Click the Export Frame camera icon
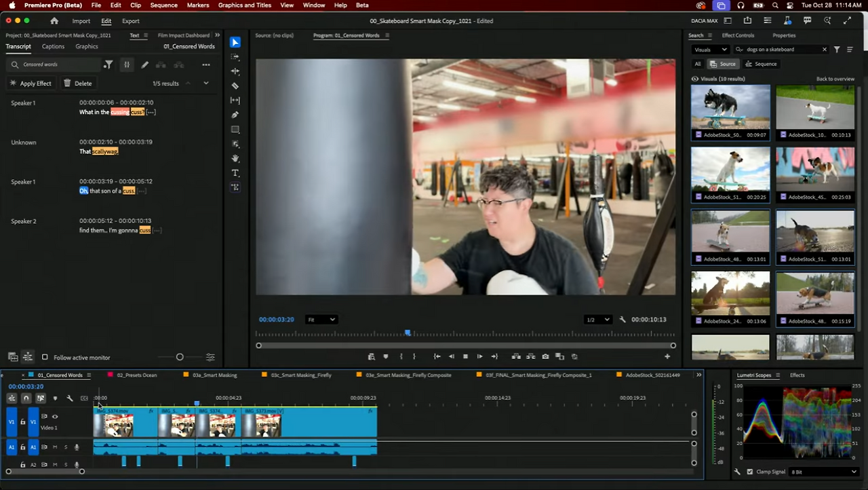This screenshot has height=490, width=868. pyautogui.click(x=545, y=356)
